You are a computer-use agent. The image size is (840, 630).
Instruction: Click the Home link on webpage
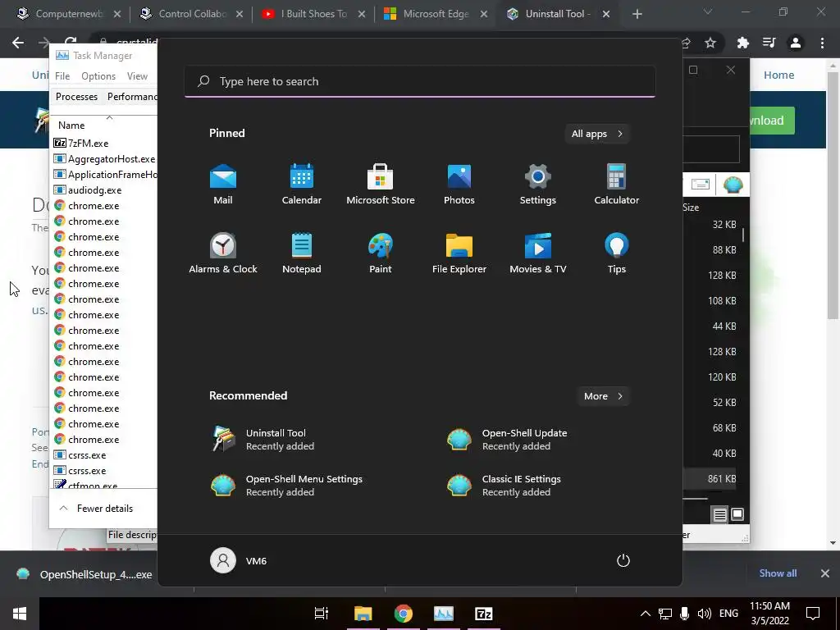pos(779,75)
